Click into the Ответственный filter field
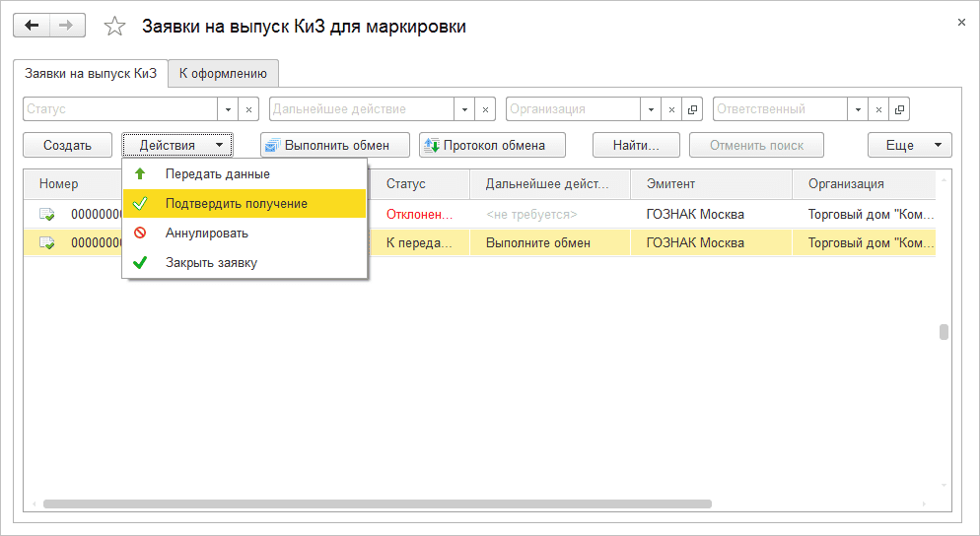 point(779,109)
